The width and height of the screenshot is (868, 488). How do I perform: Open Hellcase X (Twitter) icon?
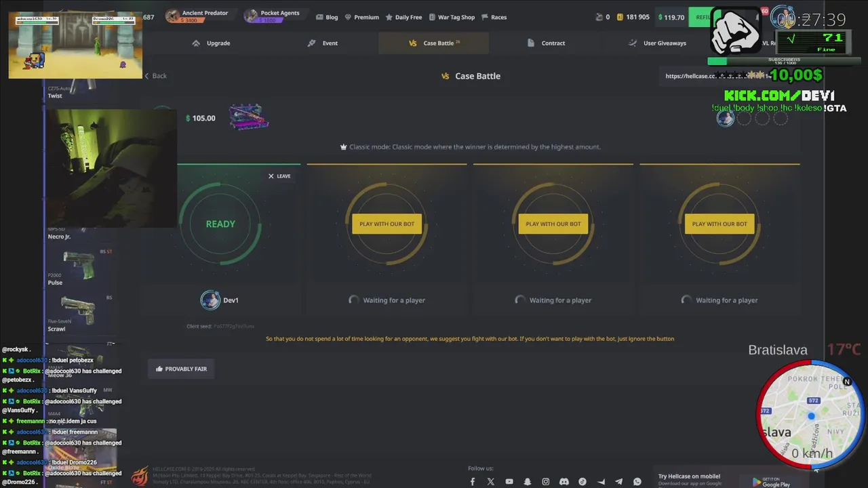(x=491, y=482)
